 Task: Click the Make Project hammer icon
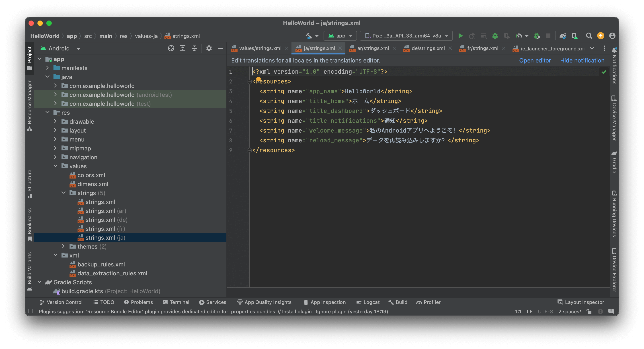click(x=308, y=36)
